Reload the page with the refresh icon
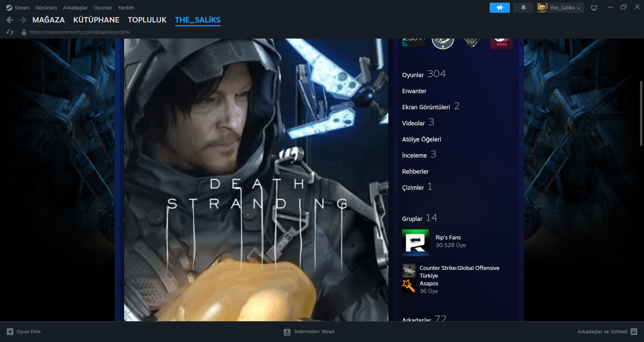The image size is (644, 342). tap(10, 32)
